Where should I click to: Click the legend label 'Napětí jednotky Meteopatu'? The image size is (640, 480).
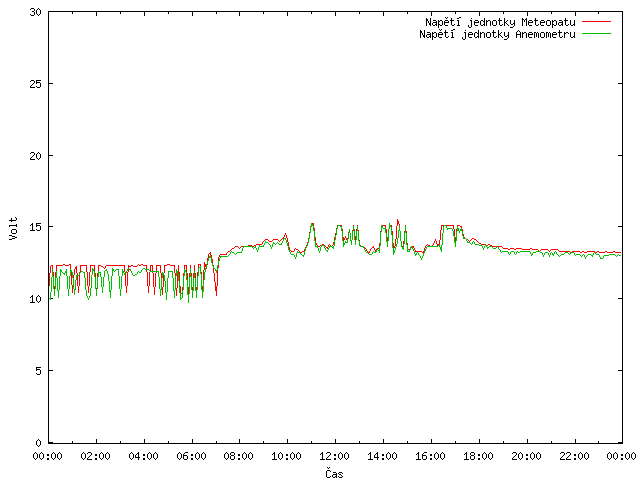(x=500, y=22)
